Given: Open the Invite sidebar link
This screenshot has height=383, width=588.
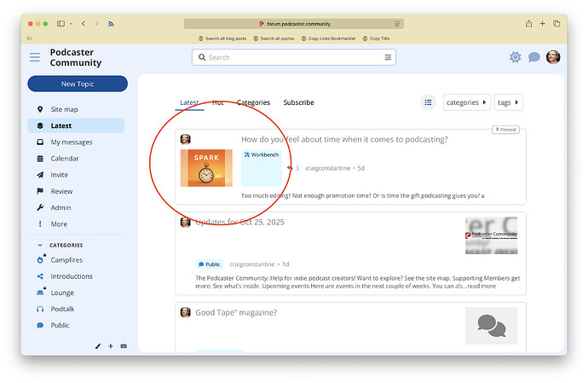Looking at the screenshot, I should 60,175.
